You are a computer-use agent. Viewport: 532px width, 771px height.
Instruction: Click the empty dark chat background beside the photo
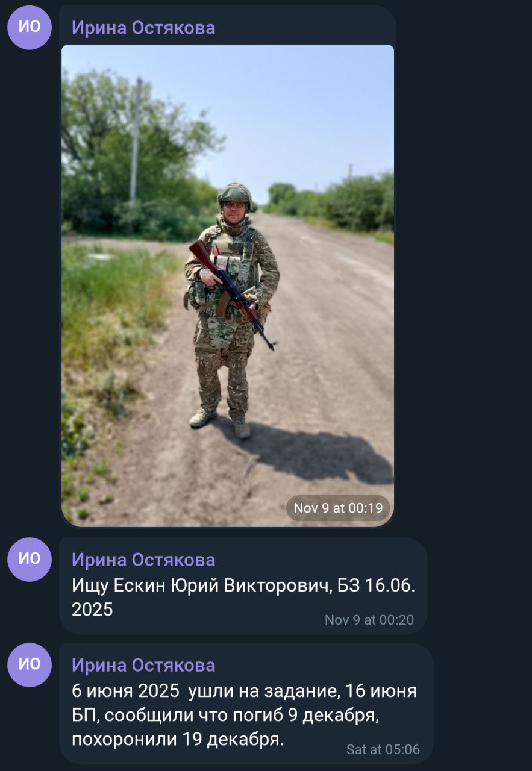[464, 271]
